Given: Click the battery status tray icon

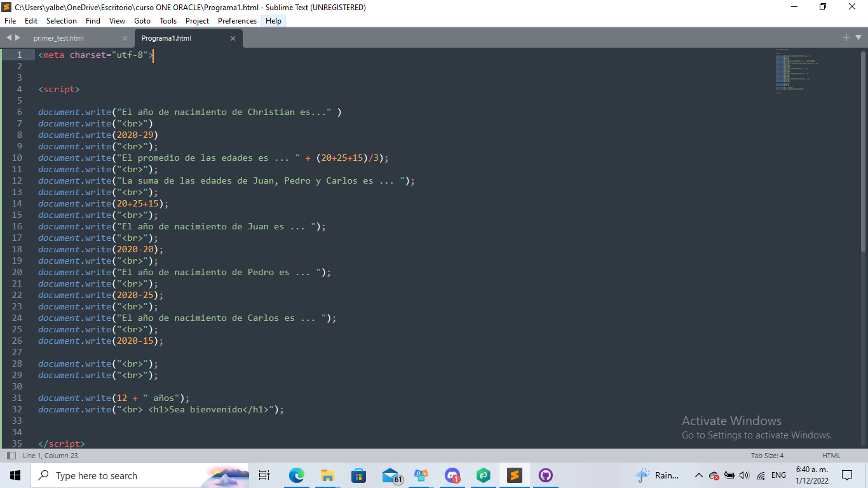Looking at the screenshot, I should coord(729,475).
